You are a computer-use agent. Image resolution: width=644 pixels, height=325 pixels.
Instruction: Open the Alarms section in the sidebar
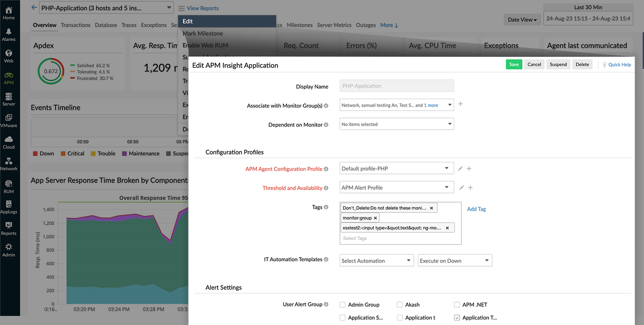9,34
